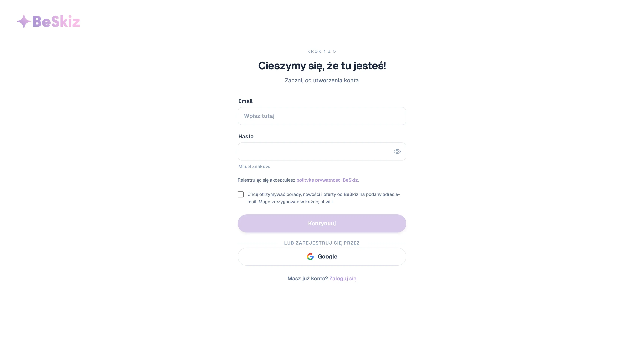Click the Google G logo icon
This screenshot has height=338, width=644.
click(x=310, y=256)
